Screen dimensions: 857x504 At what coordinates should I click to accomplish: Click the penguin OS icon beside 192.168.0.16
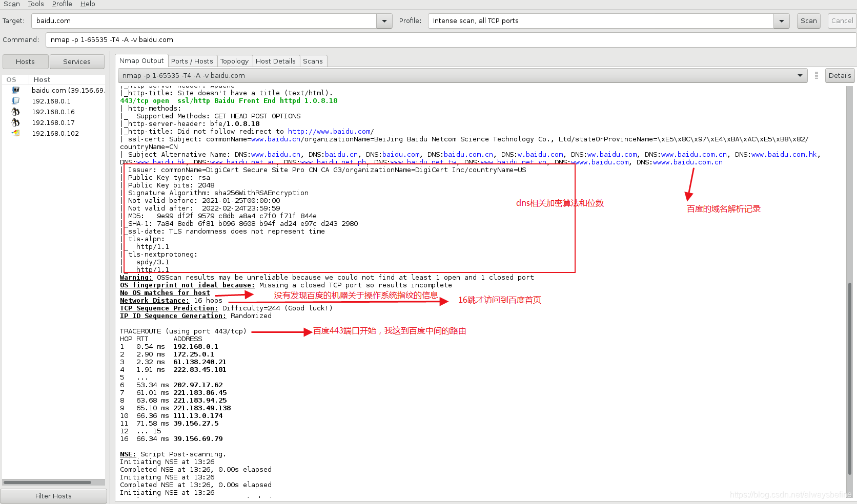15,112
